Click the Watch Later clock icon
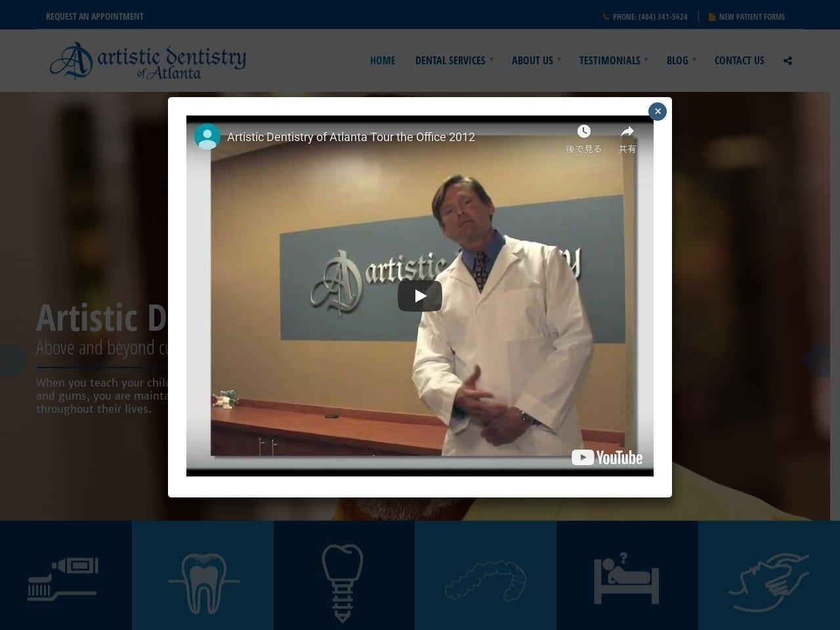 [583, 132]
